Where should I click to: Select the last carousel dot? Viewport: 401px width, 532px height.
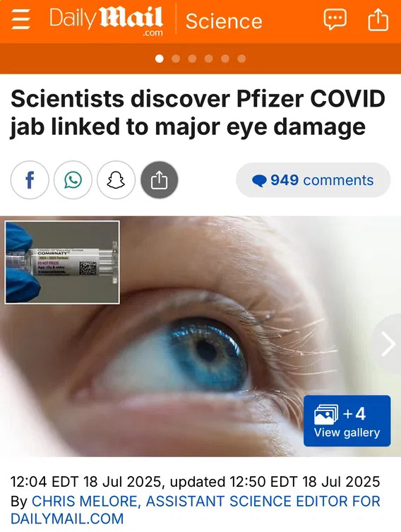click(x=241, y=59)
